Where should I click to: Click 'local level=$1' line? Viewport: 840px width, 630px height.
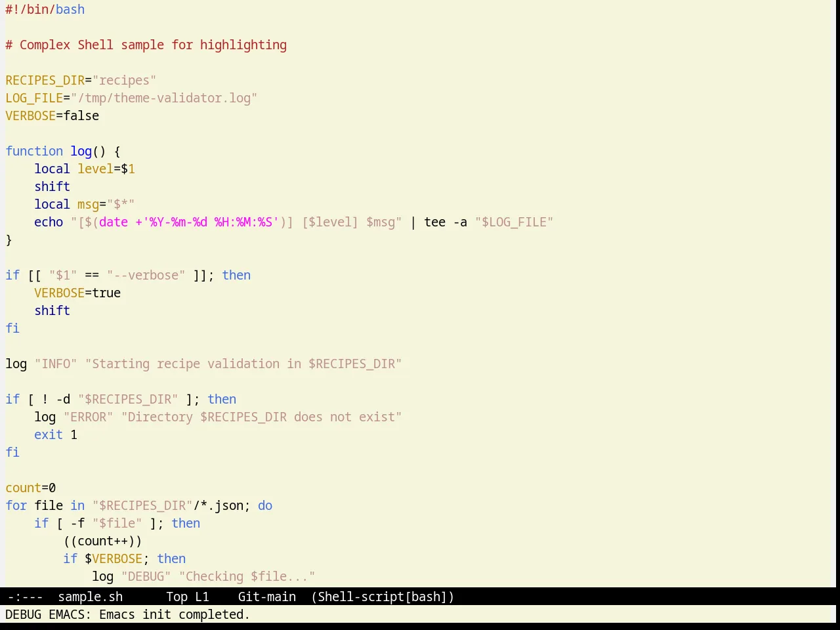(x=85, y=169)
